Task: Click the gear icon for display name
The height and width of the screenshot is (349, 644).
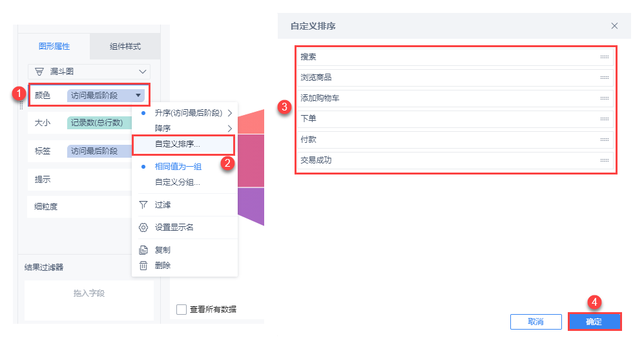Action: (143, 227)
